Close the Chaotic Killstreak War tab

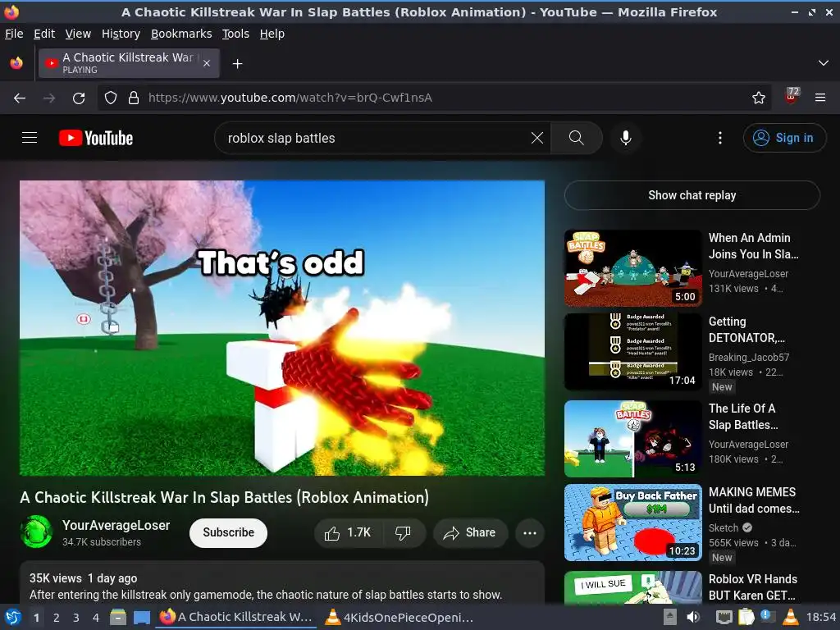[x=207, y=63]
